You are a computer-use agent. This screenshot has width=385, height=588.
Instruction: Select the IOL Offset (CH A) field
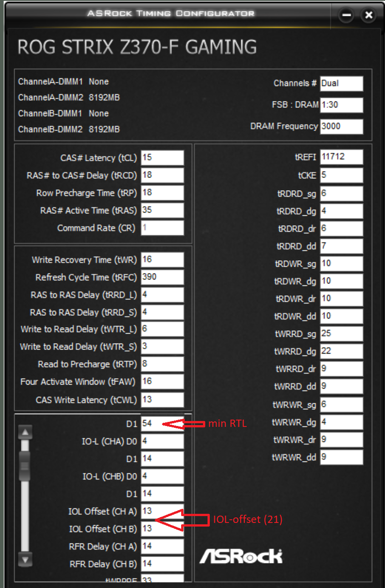pyautogui.click(x=162, y=512)
